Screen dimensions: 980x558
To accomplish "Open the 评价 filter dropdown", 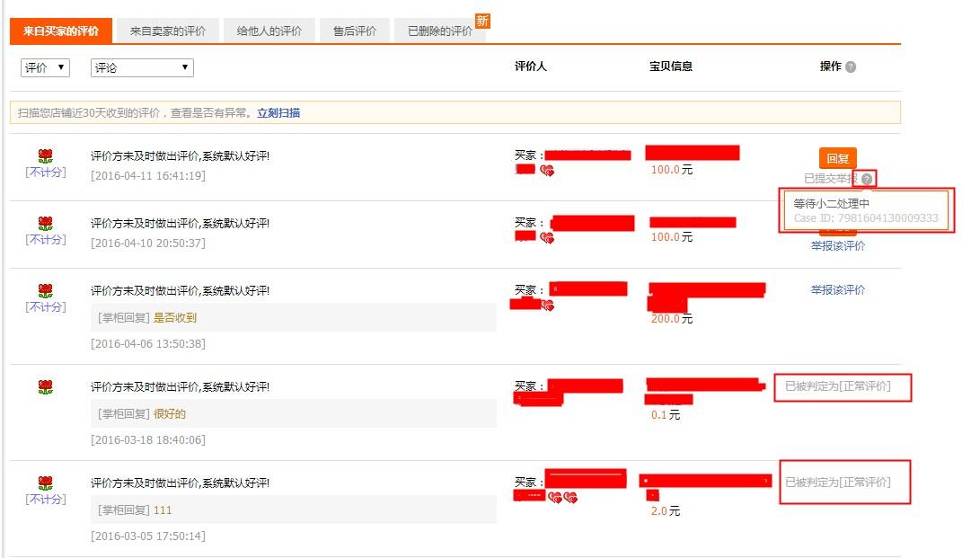I will coord(45,67).
